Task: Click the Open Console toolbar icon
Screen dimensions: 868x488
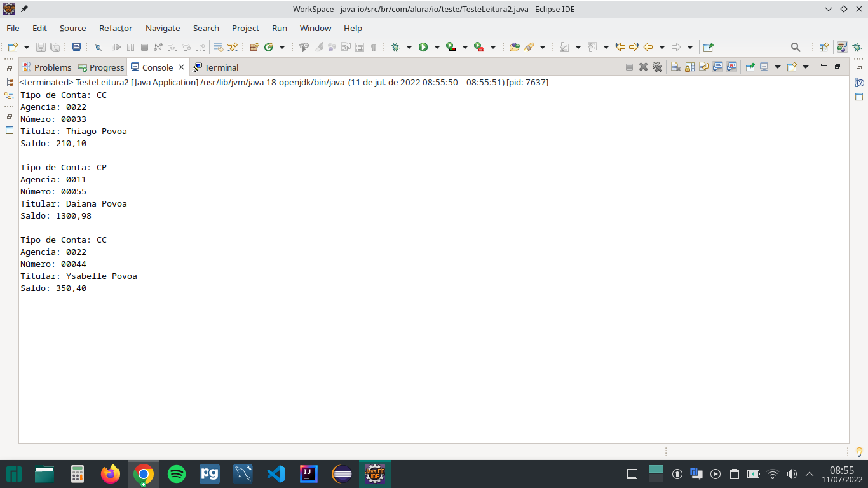Action: pyautogui.click(x=76, y=47)
